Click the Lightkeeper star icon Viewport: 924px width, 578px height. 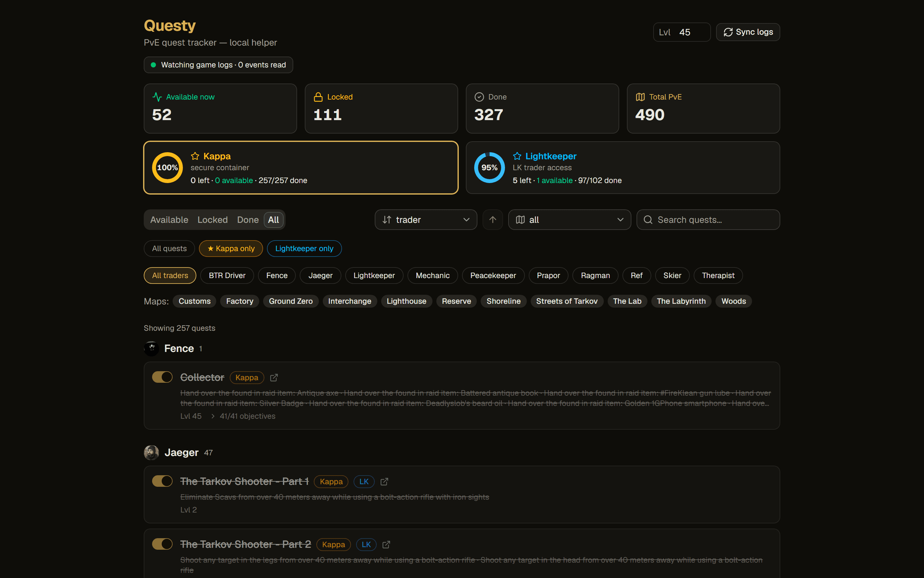(517, 156)
